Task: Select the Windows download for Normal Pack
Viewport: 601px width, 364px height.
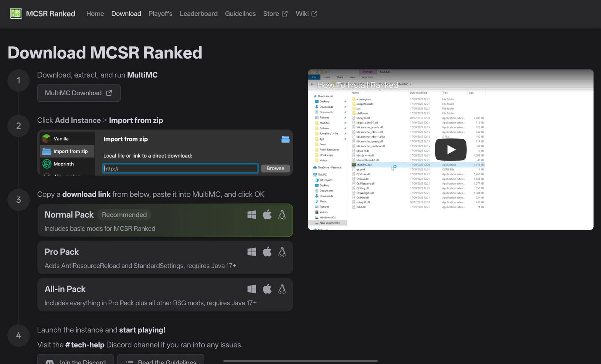Action: point(252,214)
